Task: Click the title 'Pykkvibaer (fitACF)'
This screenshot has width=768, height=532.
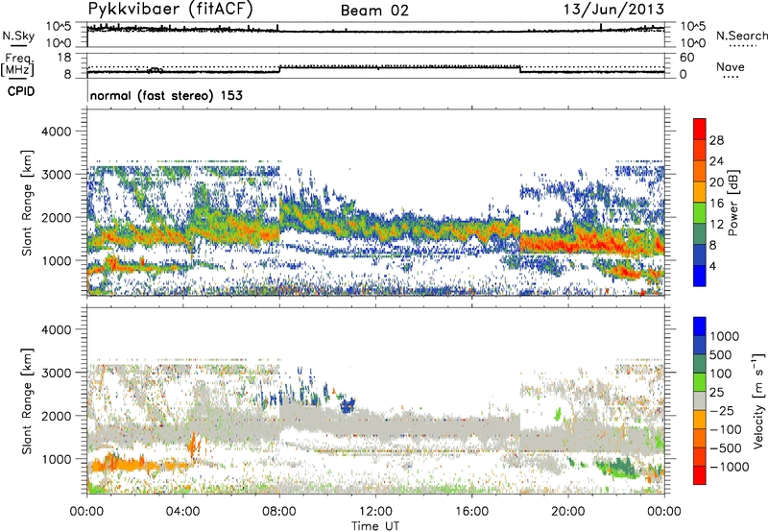Action: (171, 9)
